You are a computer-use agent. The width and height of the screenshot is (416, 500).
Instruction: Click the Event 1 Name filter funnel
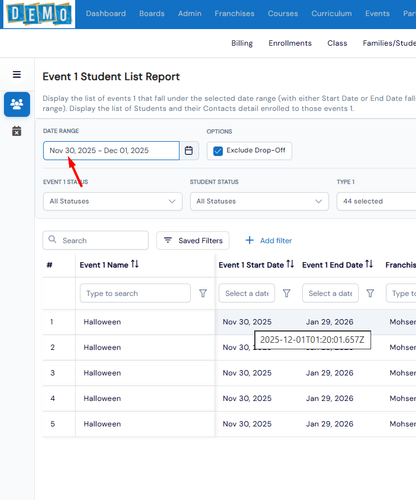pos(203,293)
